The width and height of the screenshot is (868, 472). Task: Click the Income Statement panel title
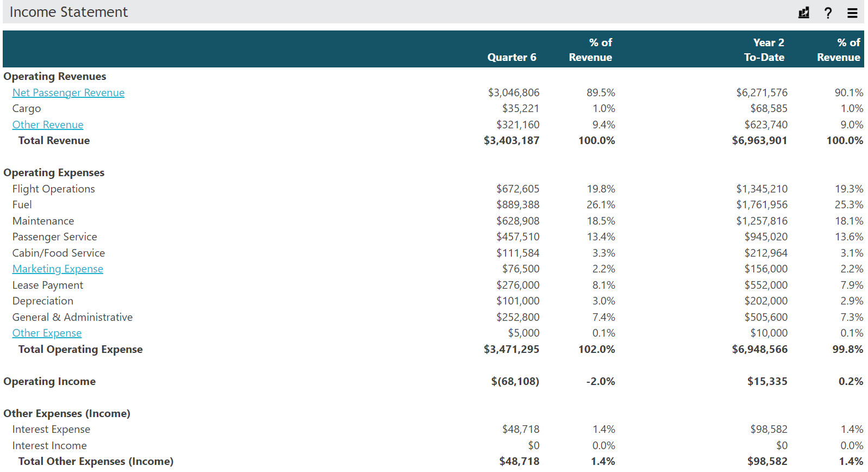click(68, 12)
